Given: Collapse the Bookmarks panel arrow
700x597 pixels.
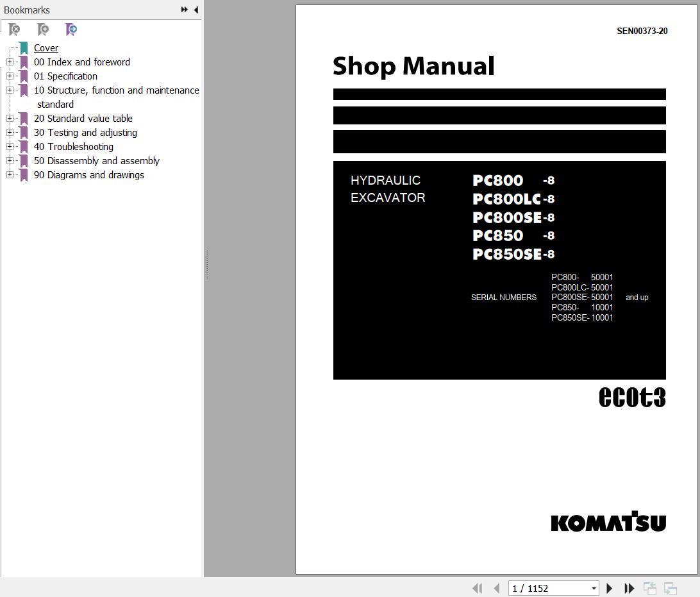Looking at the screenshot, I should click(x=196, y=10).
